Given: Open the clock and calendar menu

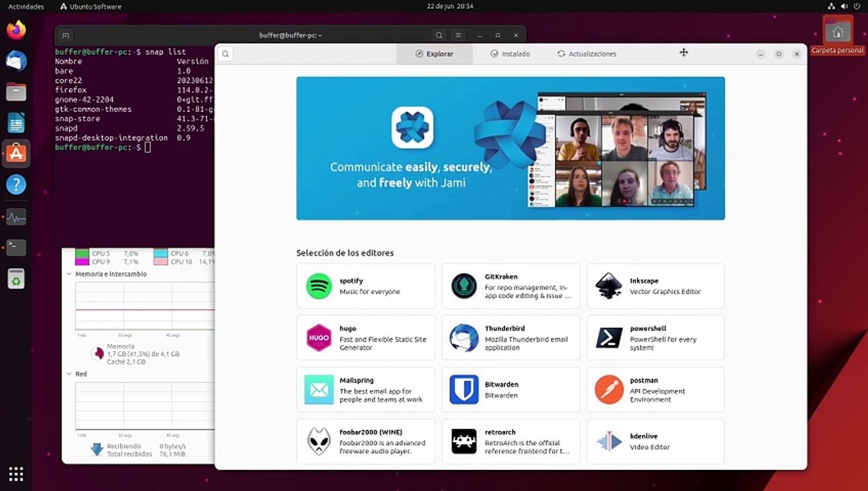Looking at the screenshot, I should (450, 6).
